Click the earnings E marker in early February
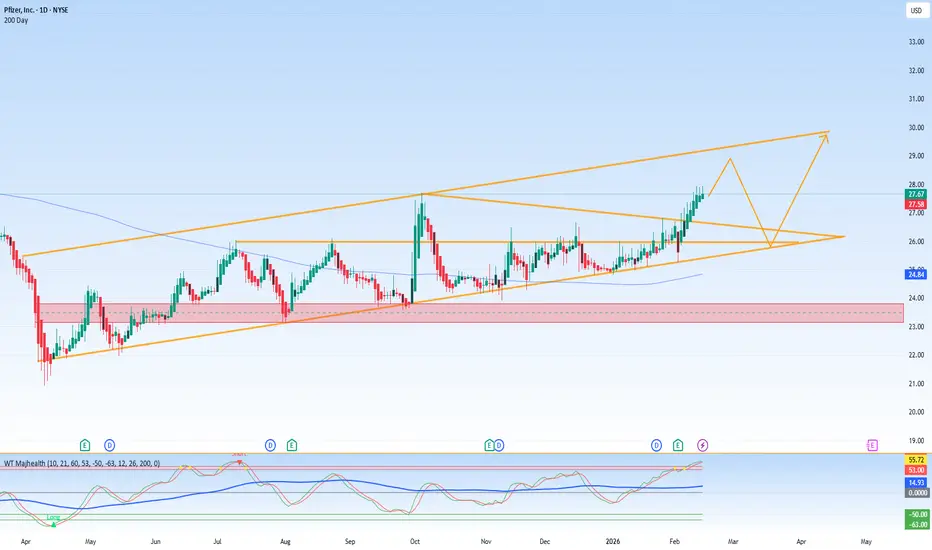The image size is (932, 550). click(678, 445)
